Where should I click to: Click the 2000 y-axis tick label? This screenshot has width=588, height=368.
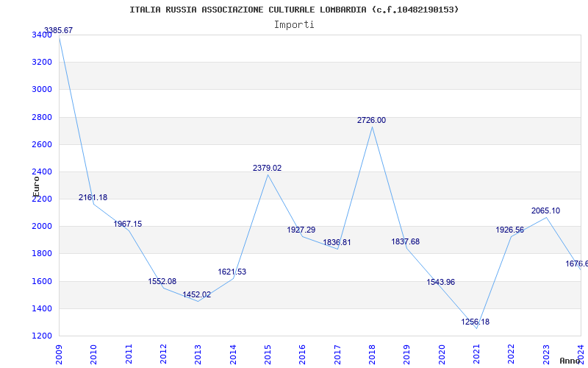click(42, 227)
